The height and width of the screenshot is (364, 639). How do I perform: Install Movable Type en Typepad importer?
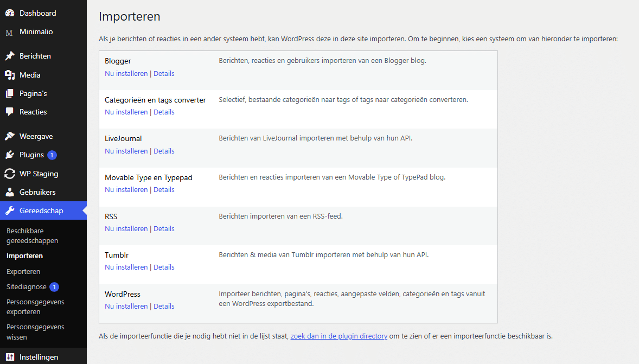click(x=126, y=190)
